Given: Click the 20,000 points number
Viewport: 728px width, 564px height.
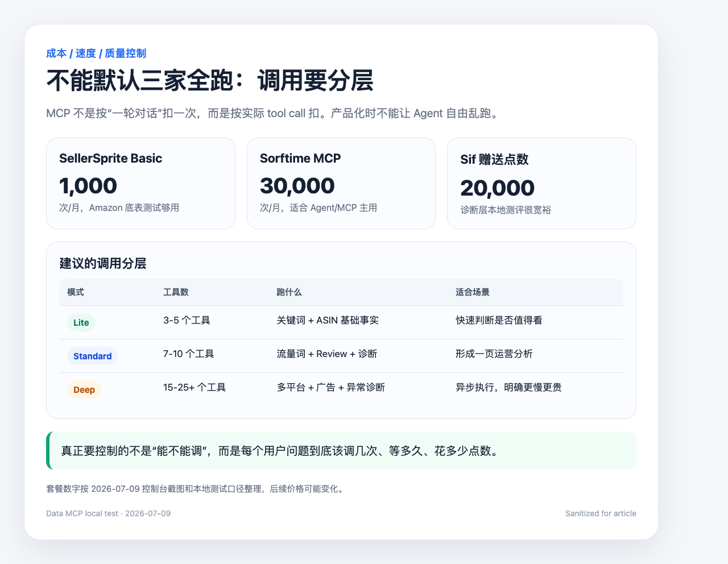Looking at the screenshot, I should (498, 188).
